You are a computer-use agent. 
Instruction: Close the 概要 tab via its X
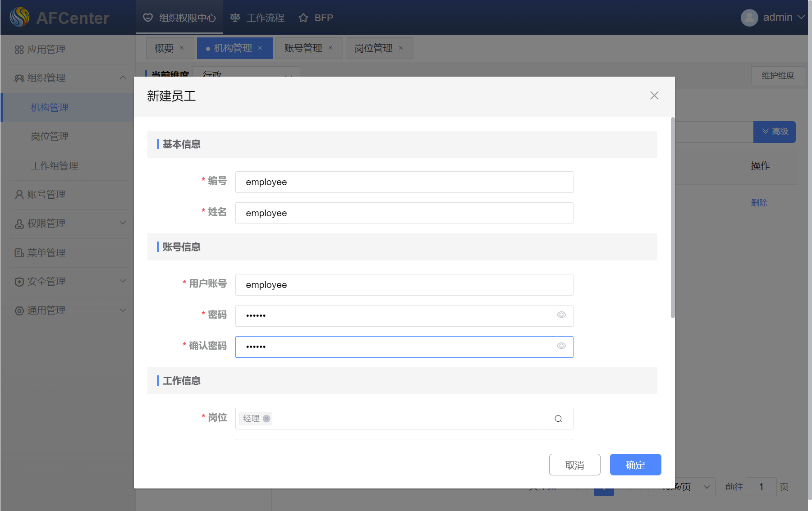[x=182, y=48]
